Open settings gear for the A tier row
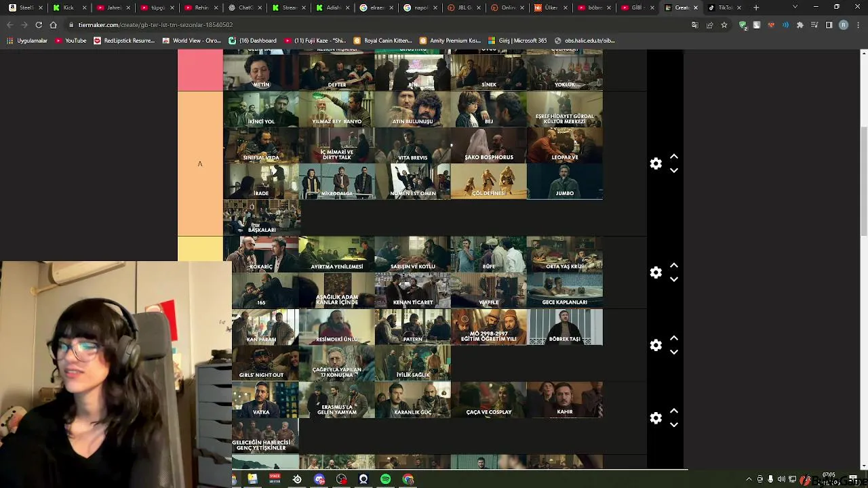Image resolution: width=868 pixels, height=488 pixels. [x=656, y=164]
